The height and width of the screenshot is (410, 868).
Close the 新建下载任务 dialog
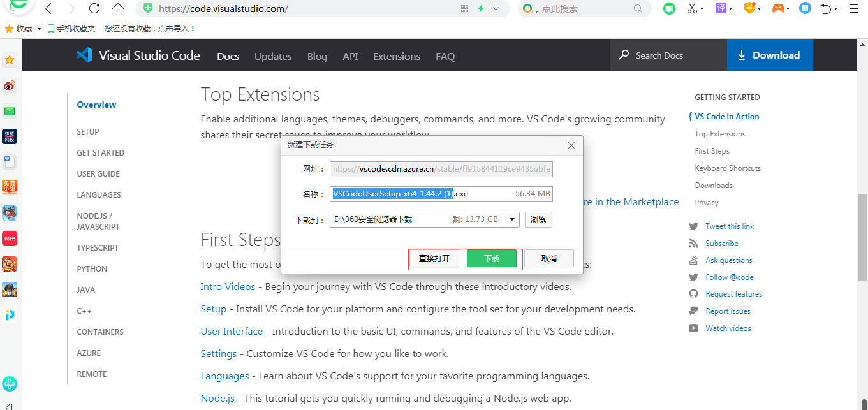coord(571,145)
